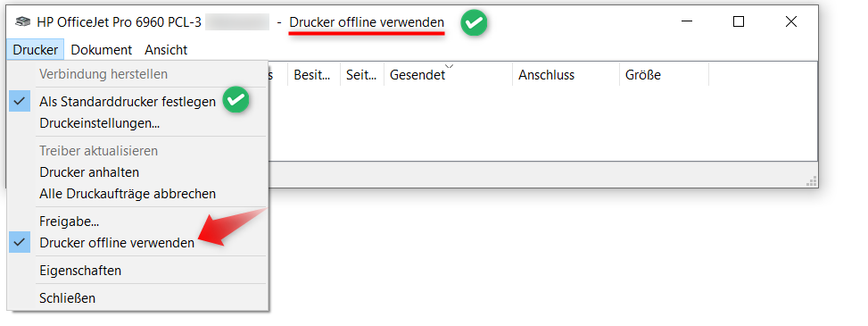Click Alle Druckaufträge abbrechen
The height and width of the screenshot is (326, 868).
pyautogui.click(x=137, y=194)
